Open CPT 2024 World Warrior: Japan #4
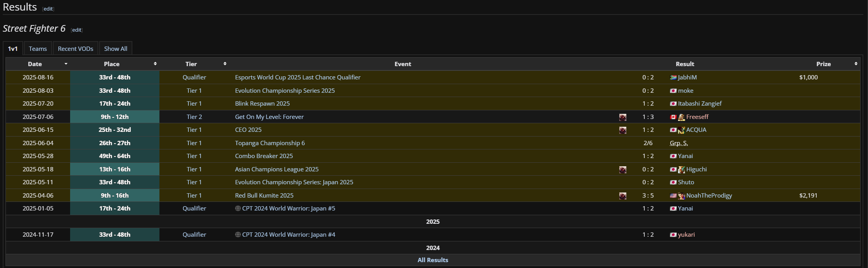Viewport: 868px width, 268px height. click(289, 235)
